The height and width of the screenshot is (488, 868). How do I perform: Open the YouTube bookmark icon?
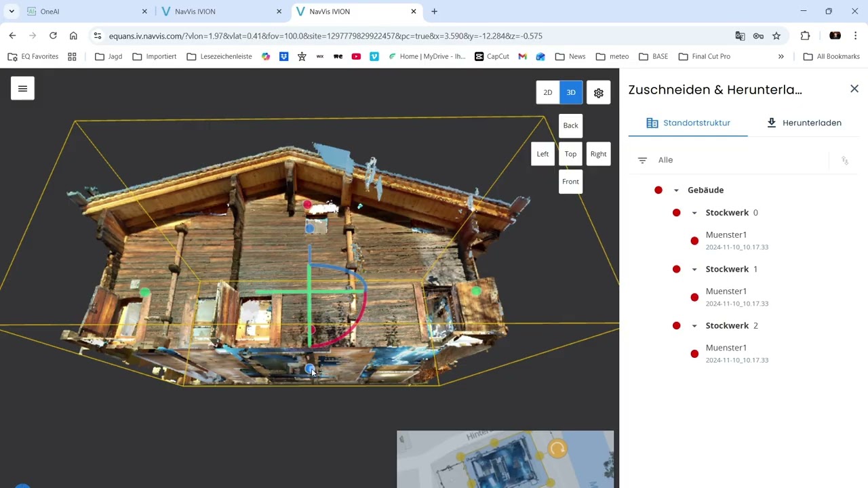pos(356,56)
